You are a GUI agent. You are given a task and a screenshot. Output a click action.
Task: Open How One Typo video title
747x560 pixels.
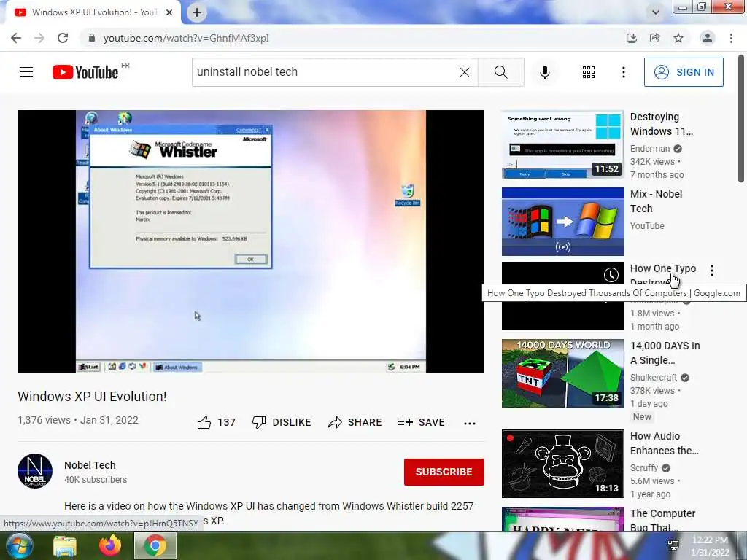click(x=662, y=268)
